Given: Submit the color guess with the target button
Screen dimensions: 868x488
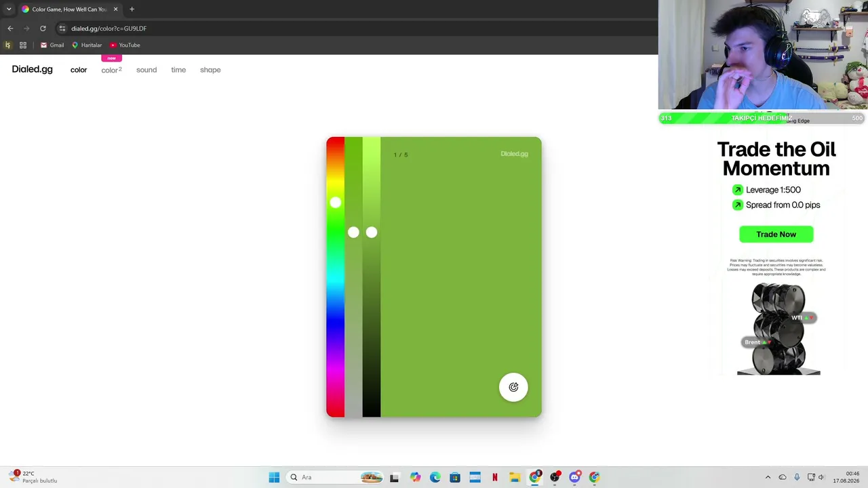Looking at the screenshot, I should [513, 387].
